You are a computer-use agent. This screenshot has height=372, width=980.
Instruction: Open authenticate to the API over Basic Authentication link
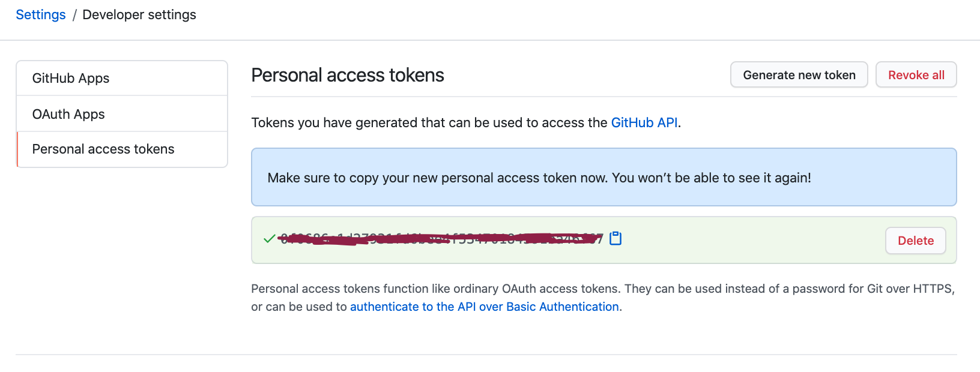tap(484, 307)
